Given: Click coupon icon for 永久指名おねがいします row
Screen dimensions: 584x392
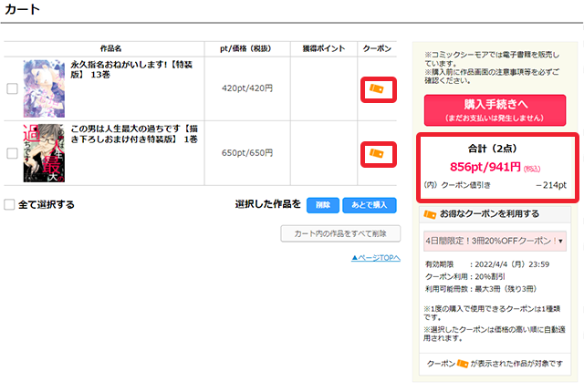Looking at the screenshot, I should (376, 89).
